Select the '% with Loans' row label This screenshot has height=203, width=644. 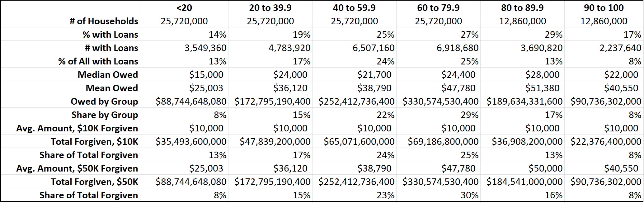[110, 35]
